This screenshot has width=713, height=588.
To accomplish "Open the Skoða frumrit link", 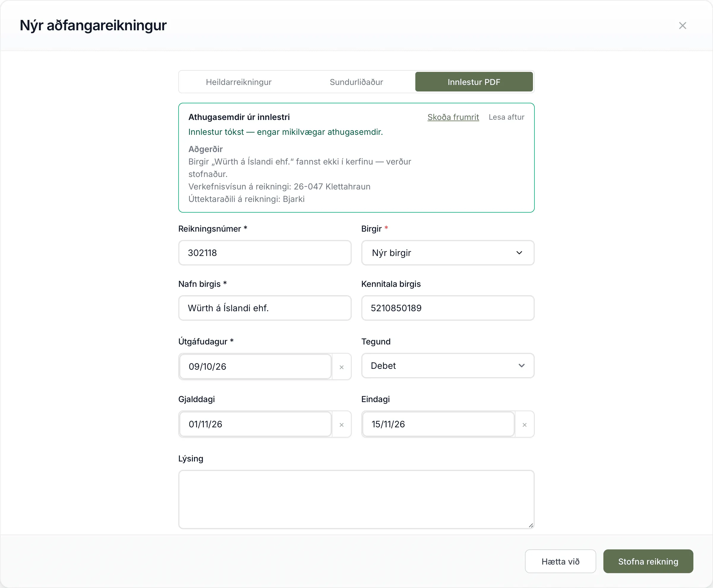I will [453, 117].
